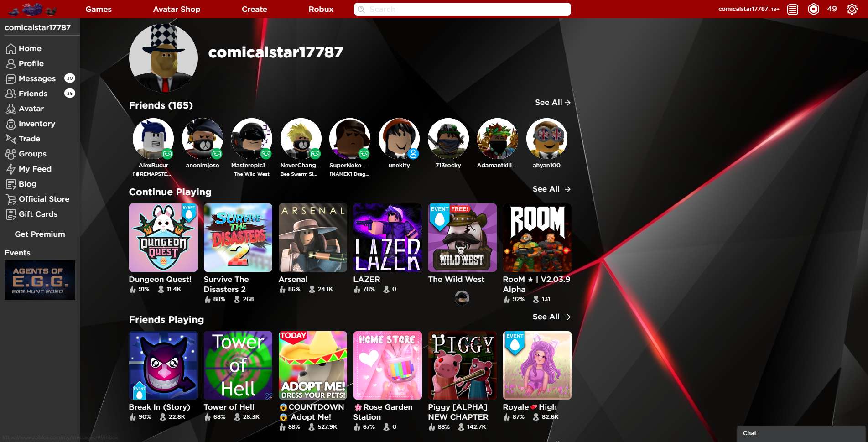
Task: Open friend anonimjose's avatar
Action: pyautogui.click(x=203, y=139)
